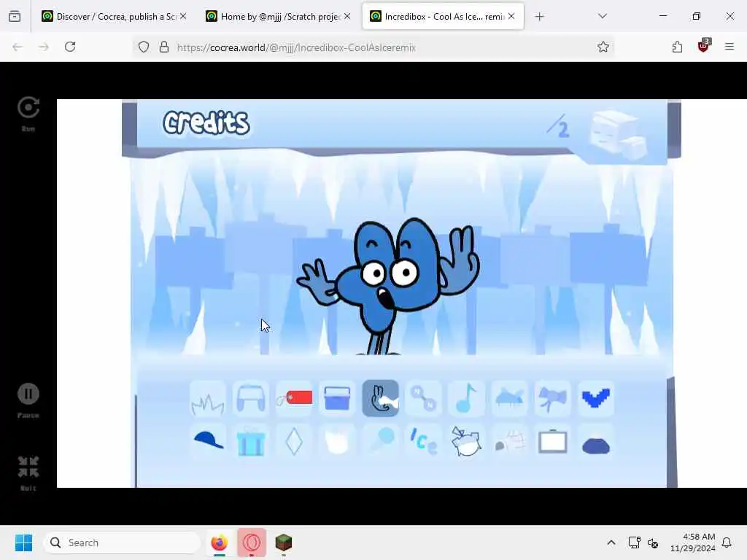Image resolution: width=747 pixels, height=560 pixels.
Task: Open uBlock Origin extension icon
Action: tap(704, 46)
